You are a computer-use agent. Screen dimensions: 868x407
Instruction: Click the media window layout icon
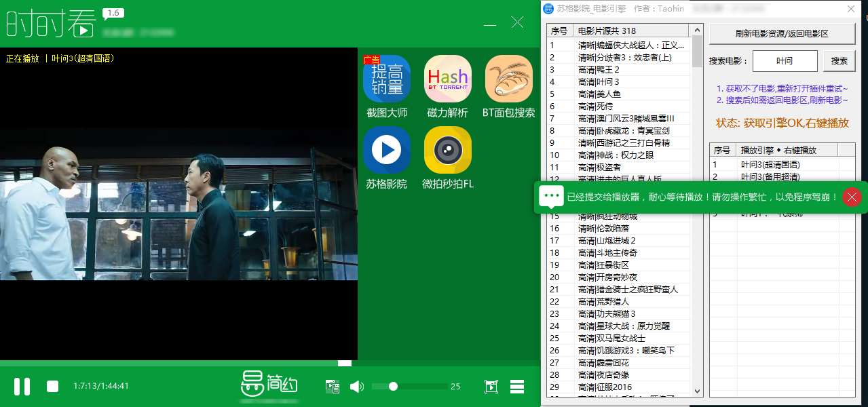[x=332, y=387]
